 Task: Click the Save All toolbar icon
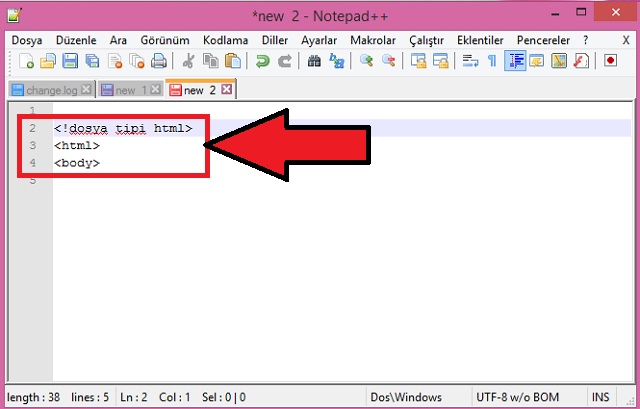point(92,61)
